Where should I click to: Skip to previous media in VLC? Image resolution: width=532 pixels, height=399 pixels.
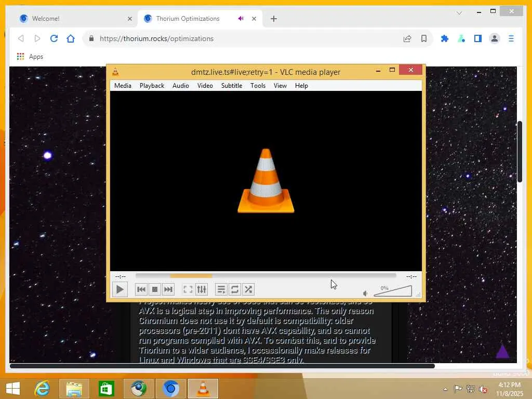(x=141, y=289)
